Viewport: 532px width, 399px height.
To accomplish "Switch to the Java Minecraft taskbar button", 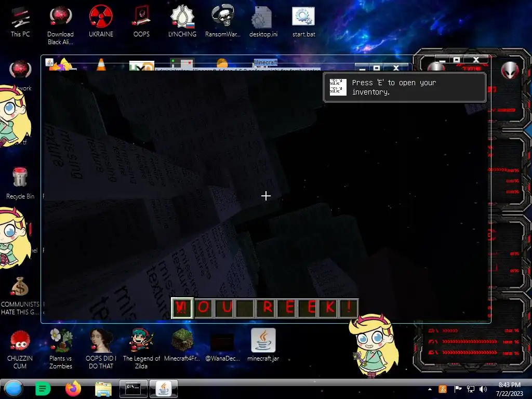I will [164, 389].
